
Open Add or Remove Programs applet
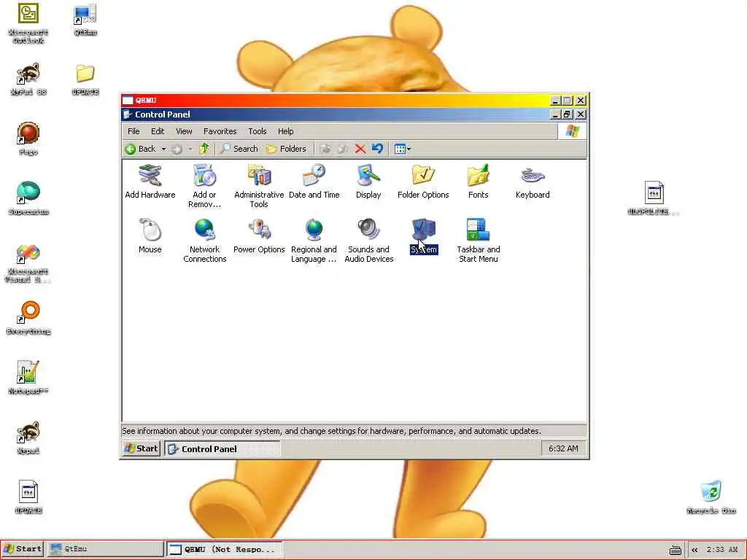[204, 186]
